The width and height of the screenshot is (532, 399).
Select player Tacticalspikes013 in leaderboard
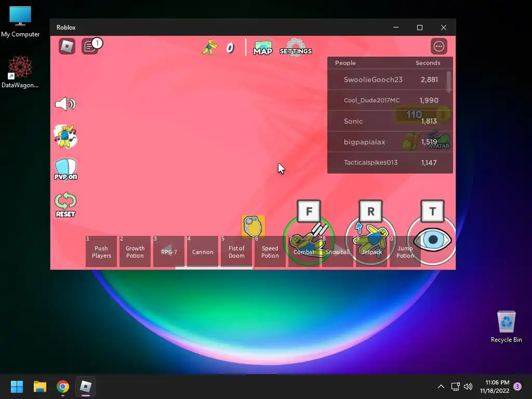390,163
